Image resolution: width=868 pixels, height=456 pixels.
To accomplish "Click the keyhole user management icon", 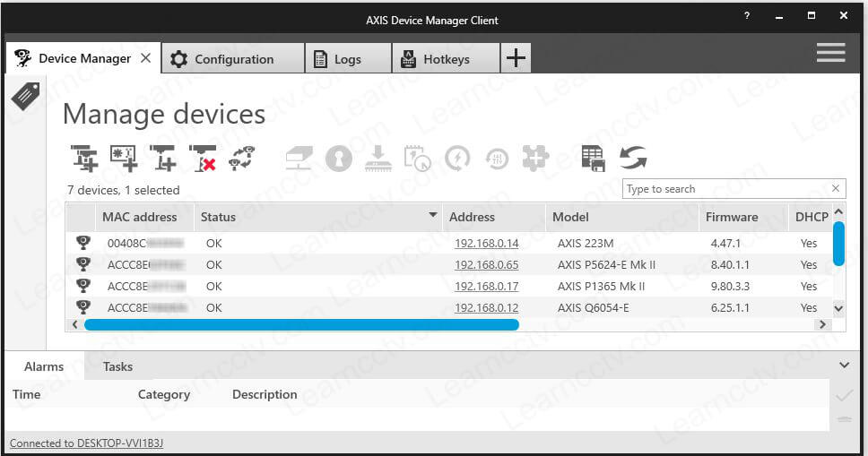I will click(338, 159).
